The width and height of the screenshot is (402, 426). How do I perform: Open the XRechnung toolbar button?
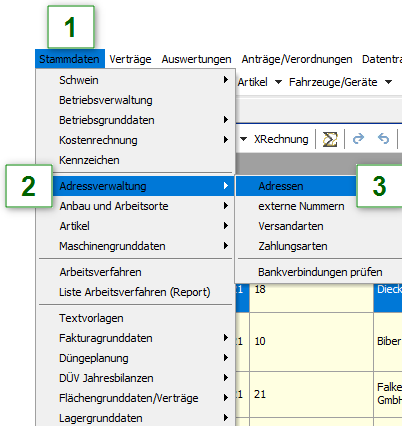(281, 139)
